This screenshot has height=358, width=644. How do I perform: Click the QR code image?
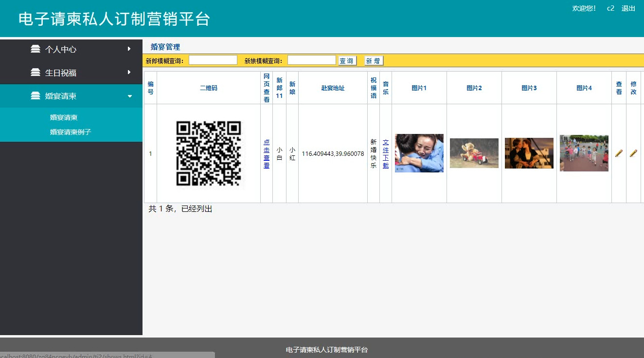[x=209, y=153]
